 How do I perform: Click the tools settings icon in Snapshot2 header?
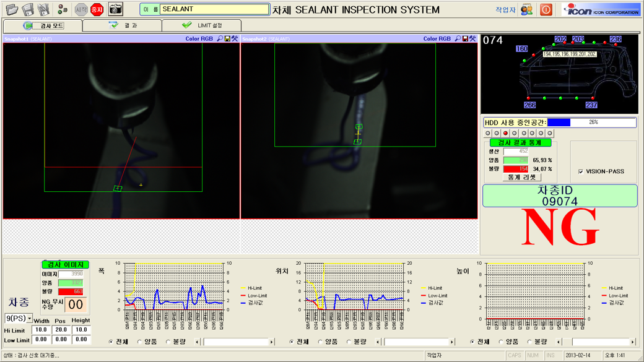[x=473, y=38]
